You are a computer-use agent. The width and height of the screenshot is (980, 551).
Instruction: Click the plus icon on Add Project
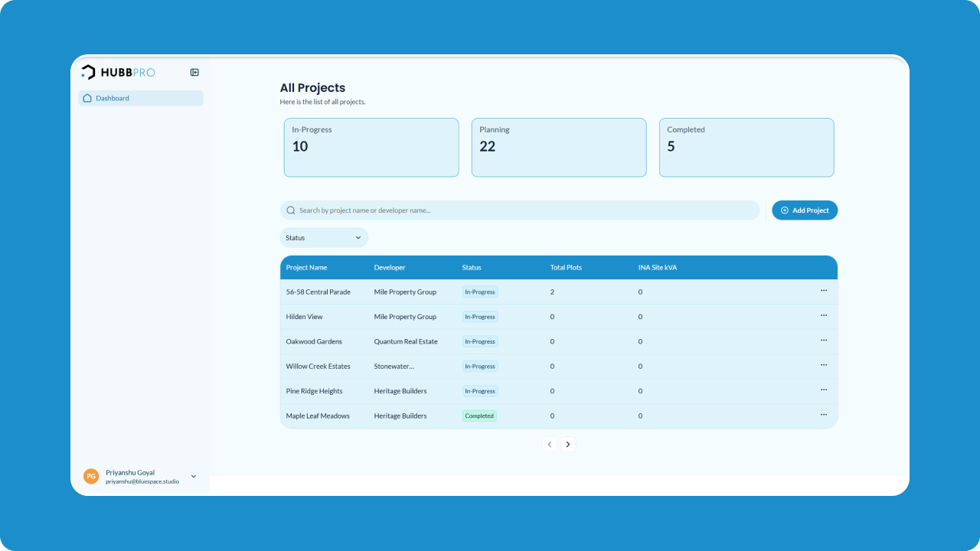point(784,210)
